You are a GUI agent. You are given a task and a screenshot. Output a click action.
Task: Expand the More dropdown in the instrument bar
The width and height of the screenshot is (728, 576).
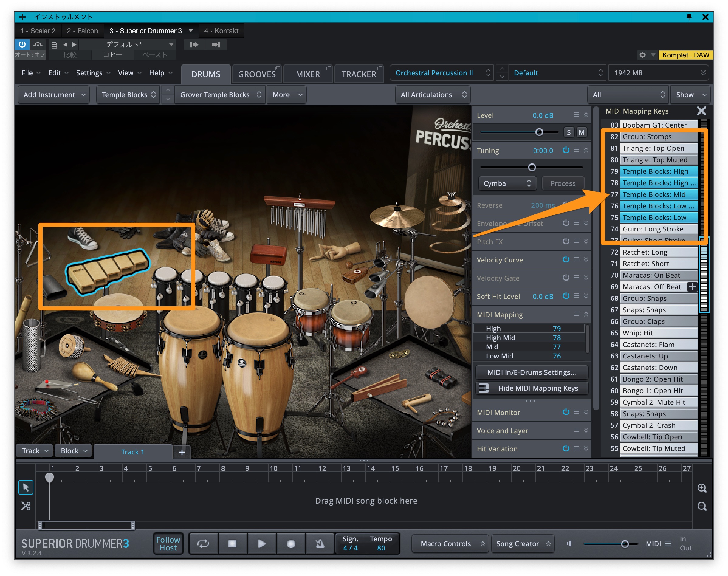pos(286,94)
